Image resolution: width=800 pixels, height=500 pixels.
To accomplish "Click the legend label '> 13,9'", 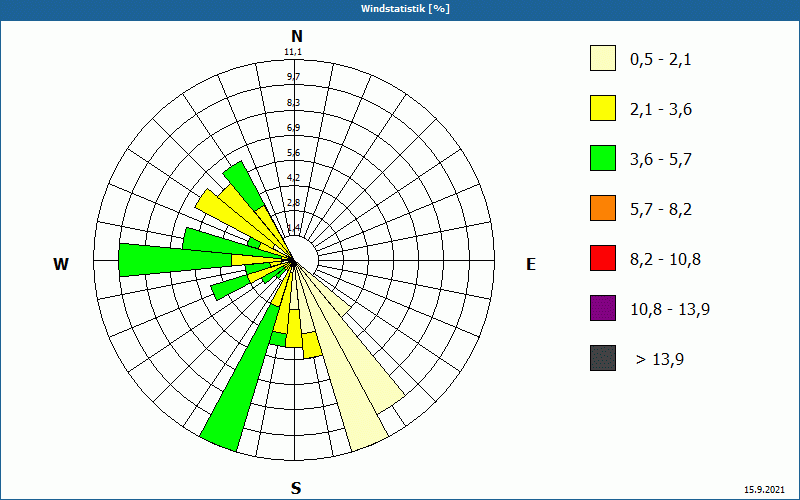I will coord(660,360).
